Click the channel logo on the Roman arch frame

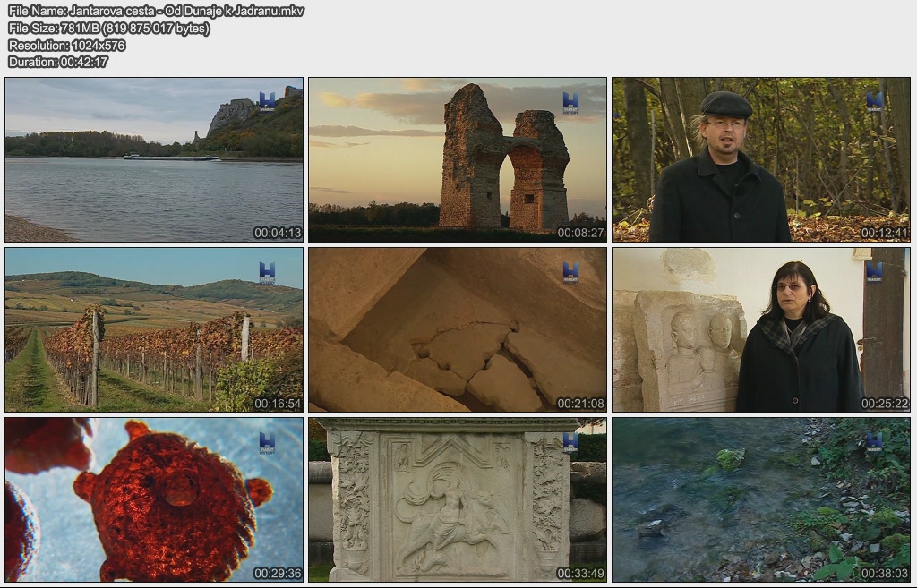tap(570, 102)
